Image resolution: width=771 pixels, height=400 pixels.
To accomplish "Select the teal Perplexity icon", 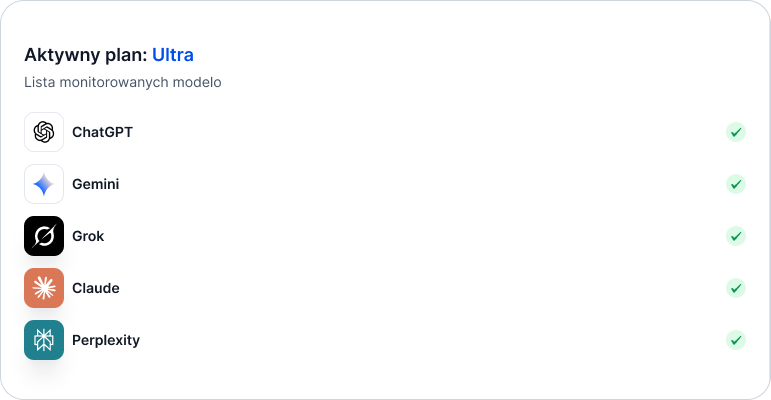I will (44, 340).
